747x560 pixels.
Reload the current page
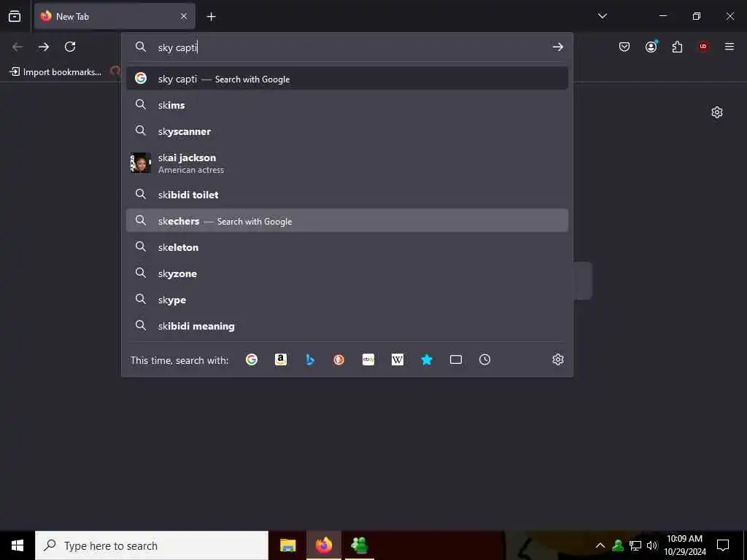(x=70, y=47)
